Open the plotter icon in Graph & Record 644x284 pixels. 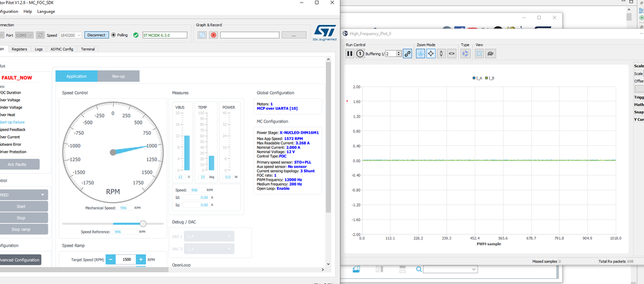(x=202, y=35)
